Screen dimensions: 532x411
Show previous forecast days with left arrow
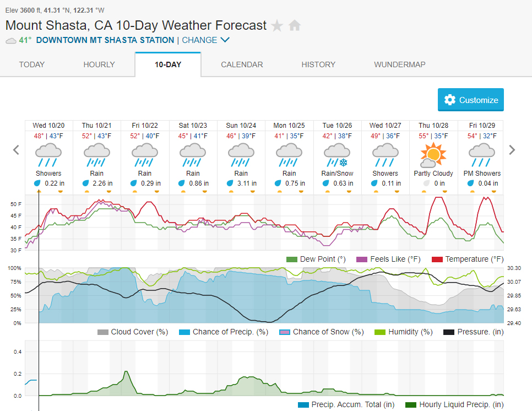click(x=17, y=150)
